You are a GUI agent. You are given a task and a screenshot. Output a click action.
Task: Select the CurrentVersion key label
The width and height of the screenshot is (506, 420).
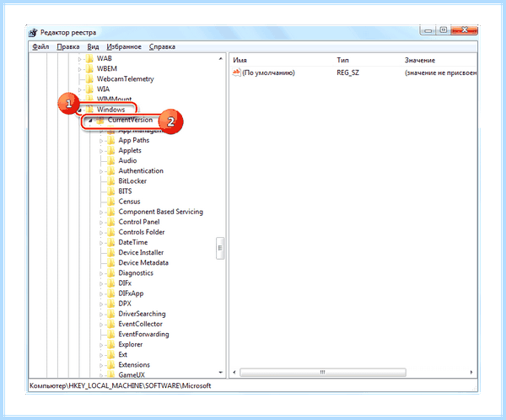pos(130,120)
